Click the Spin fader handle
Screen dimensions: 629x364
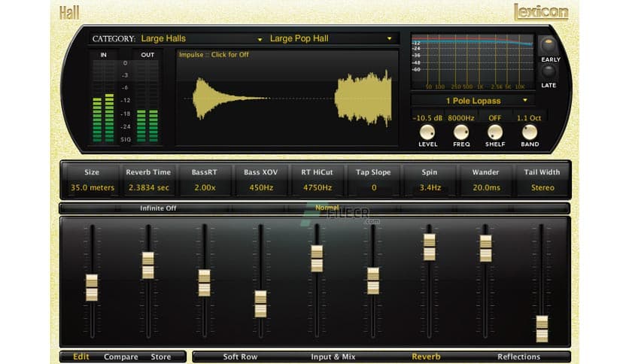pyautogui.click(x=429, y=247)
